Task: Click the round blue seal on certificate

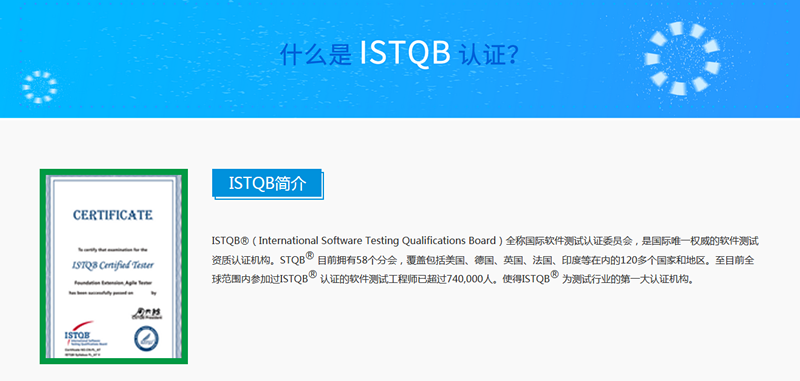Action: coord(146,338)
